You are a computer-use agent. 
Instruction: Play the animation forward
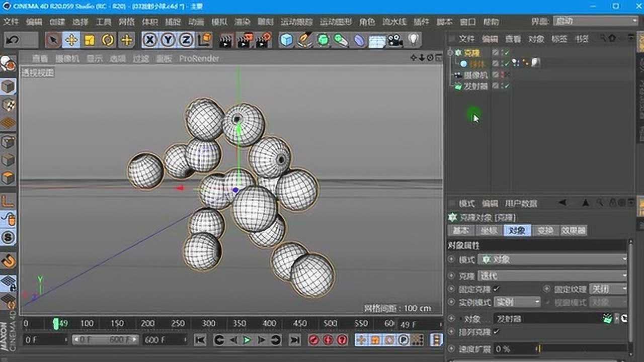(x=247, y=340)
